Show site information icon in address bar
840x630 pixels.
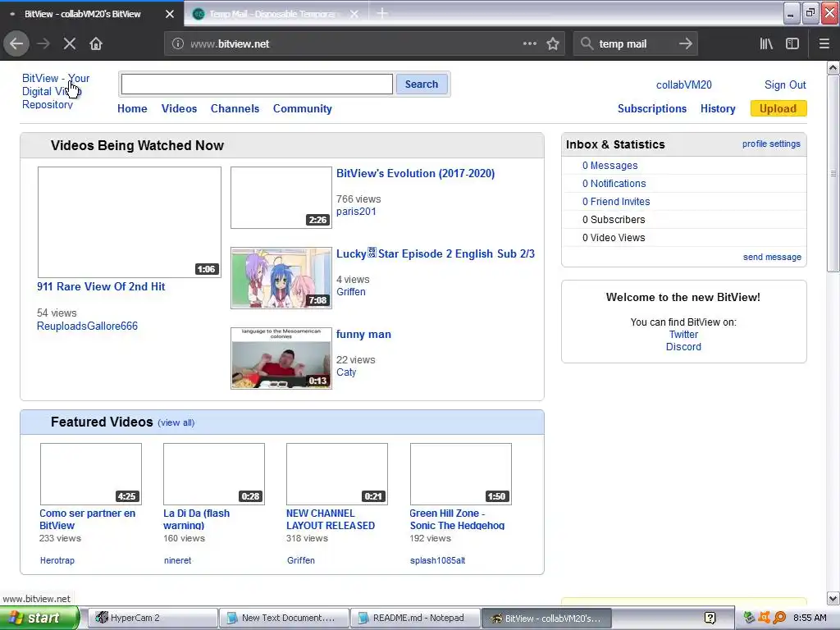pos(178,44)
